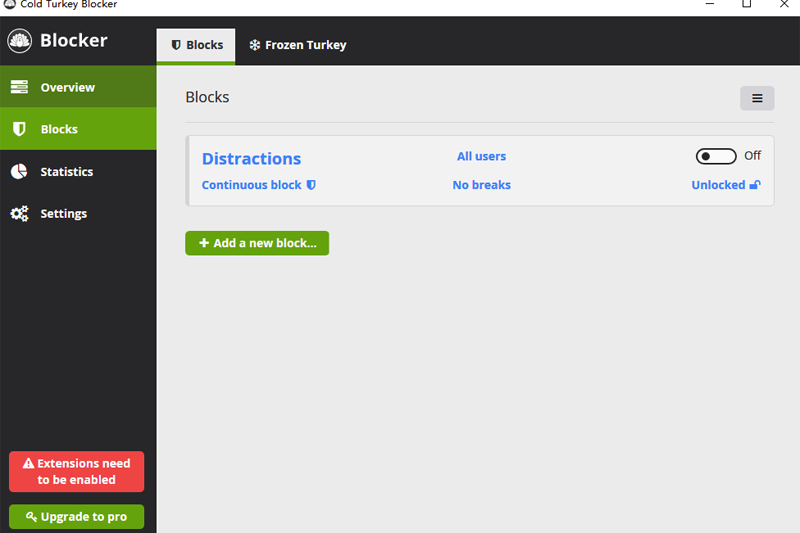The image size is (800, 533).
Task: Click the Settings gears icon
Action: click(x=19, y=214)
